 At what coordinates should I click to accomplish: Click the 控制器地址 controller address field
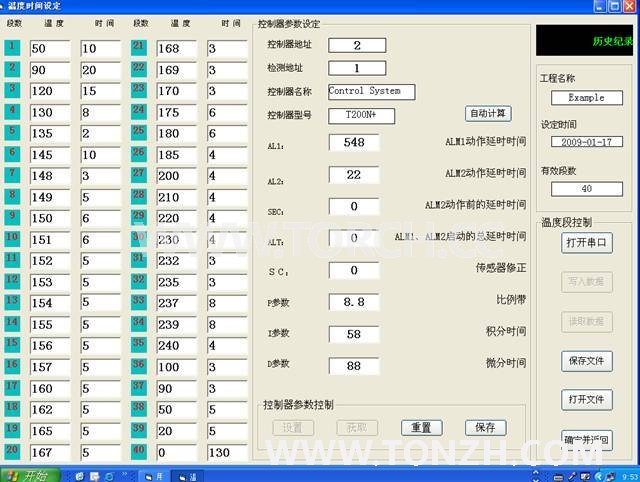click(356, 45)
